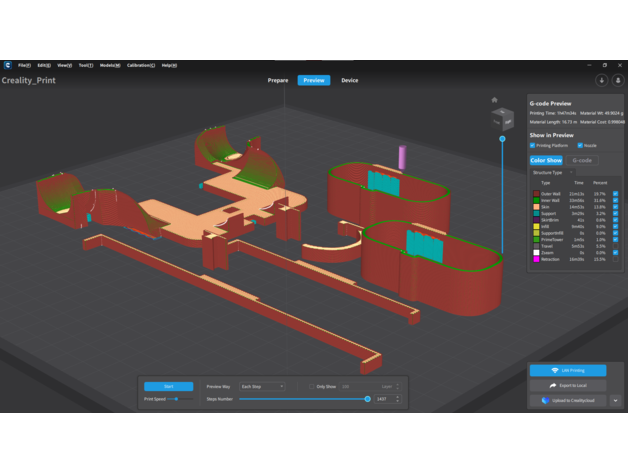Enable the Only Show checkbox
Screen dimensions: 628x472
tap(310, 386)
